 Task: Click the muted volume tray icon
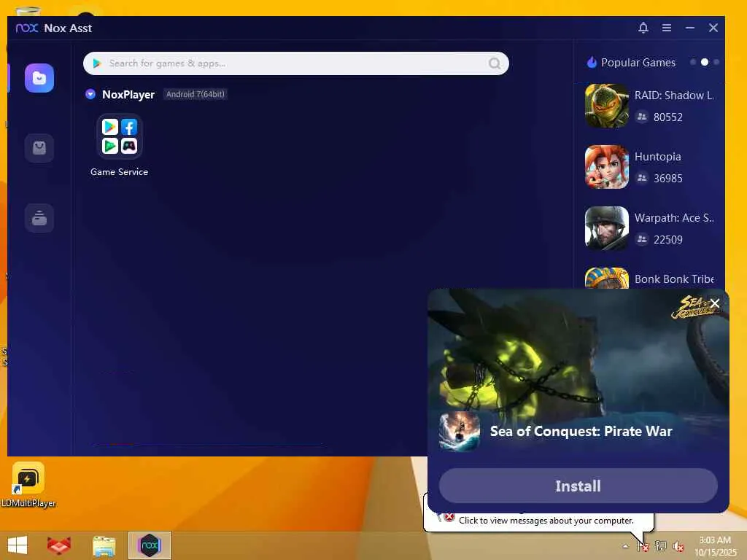point(678,545)
